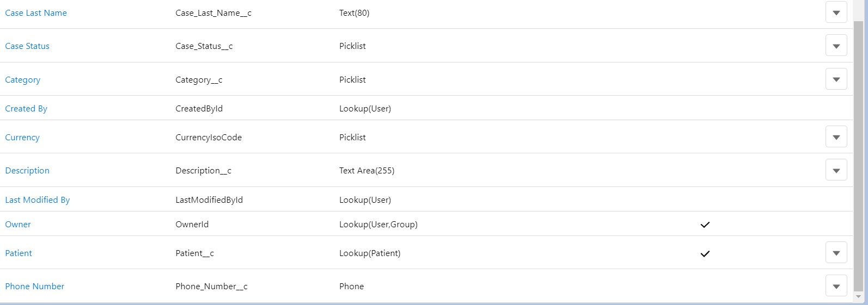
Task: Open the Phone Number row dropdown
Action: 836,287
